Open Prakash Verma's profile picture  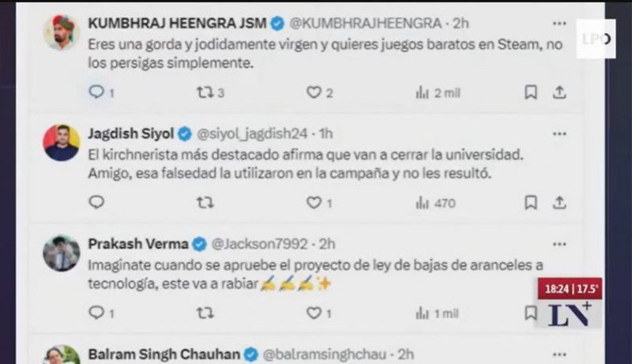pos(62,253)
